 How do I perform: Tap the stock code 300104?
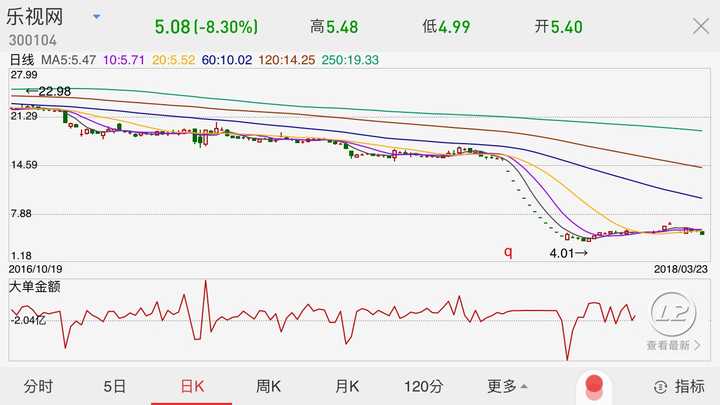point(32,40)
